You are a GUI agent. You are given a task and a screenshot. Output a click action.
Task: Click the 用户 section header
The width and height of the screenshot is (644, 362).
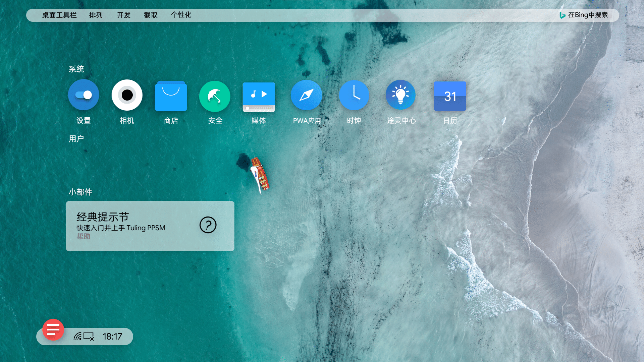tap(76, 139)
